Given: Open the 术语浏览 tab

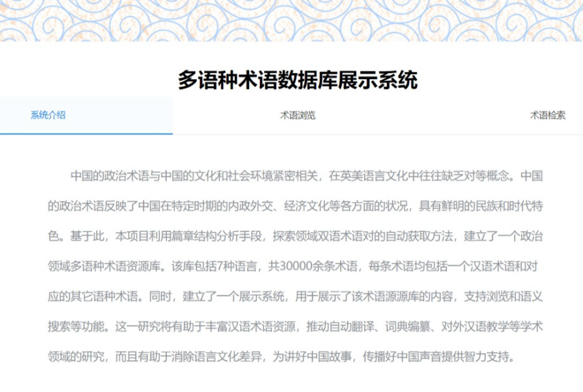Looking at the screenshot, I should 298,115.
